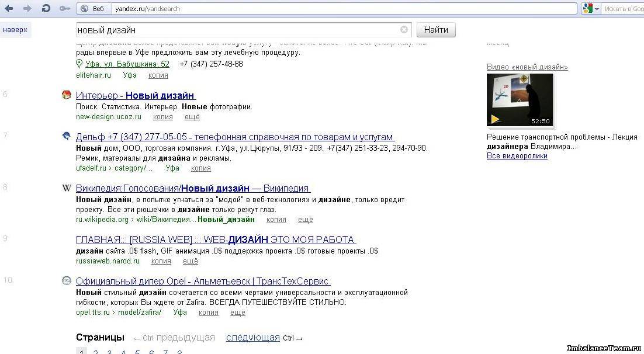
Task: Click the browser Forward arrow
Action: [x=27, y=9]
